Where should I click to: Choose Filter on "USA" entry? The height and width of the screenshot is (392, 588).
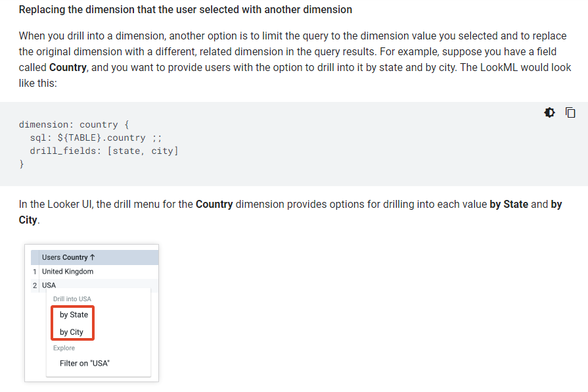tap(85, 363)
